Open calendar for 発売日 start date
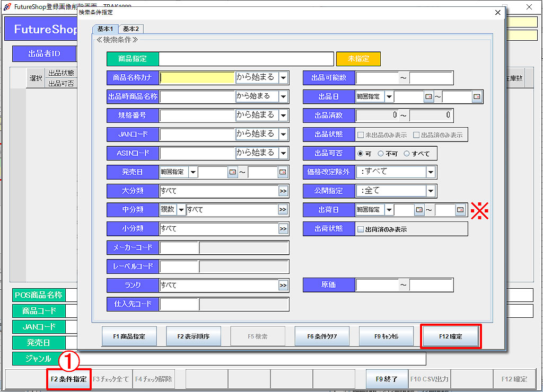This screenshot has height=392, width=543. [232, 172]
